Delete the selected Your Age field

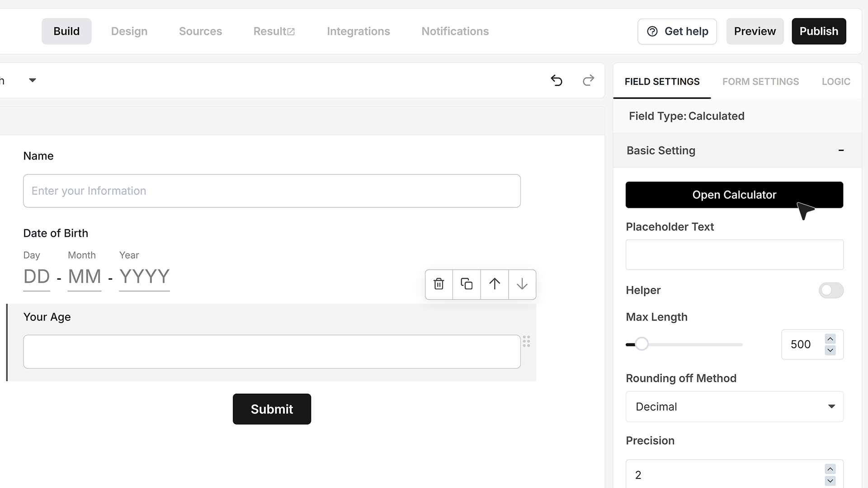point(439,284)
